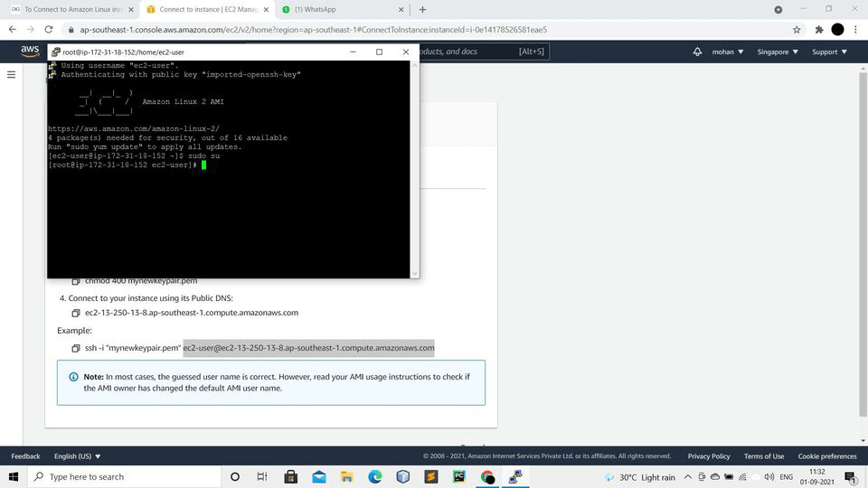Click Windows 'Type here to search' box
Viewport: 868px width, 488px height.
[124, 477]
